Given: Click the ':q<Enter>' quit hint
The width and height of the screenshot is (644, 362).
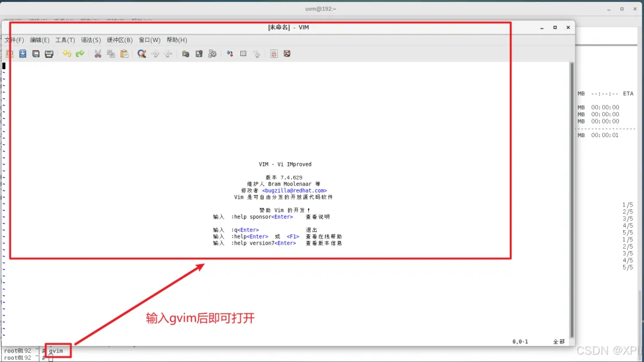Looking at the screenshot, I should click(245, 230).
